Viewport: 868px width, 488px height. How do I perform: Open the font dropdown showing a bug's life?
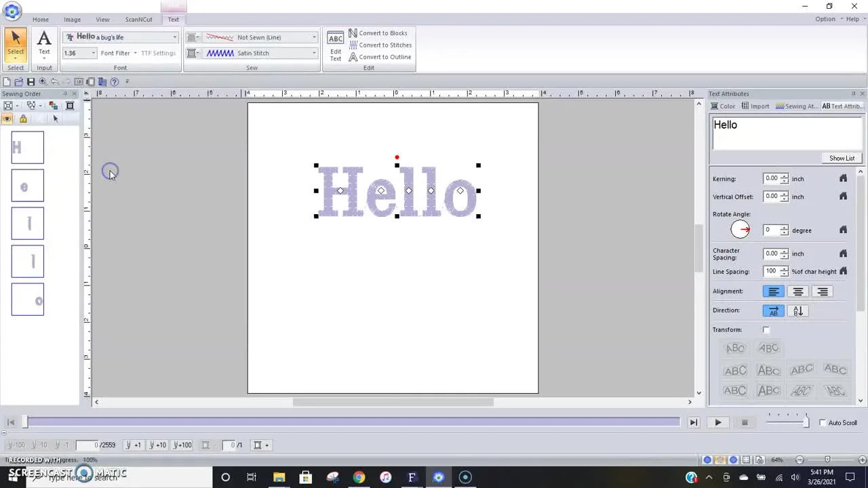click(x=174, y=37)
